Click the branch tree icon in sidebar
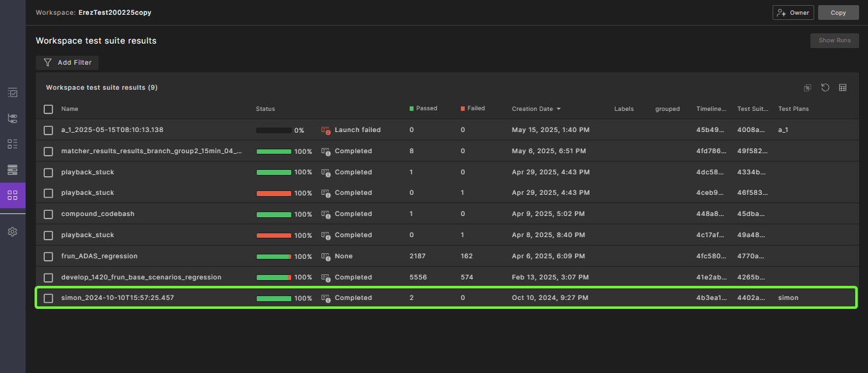Viewport: 868px width, 373px height. (12, 119)
